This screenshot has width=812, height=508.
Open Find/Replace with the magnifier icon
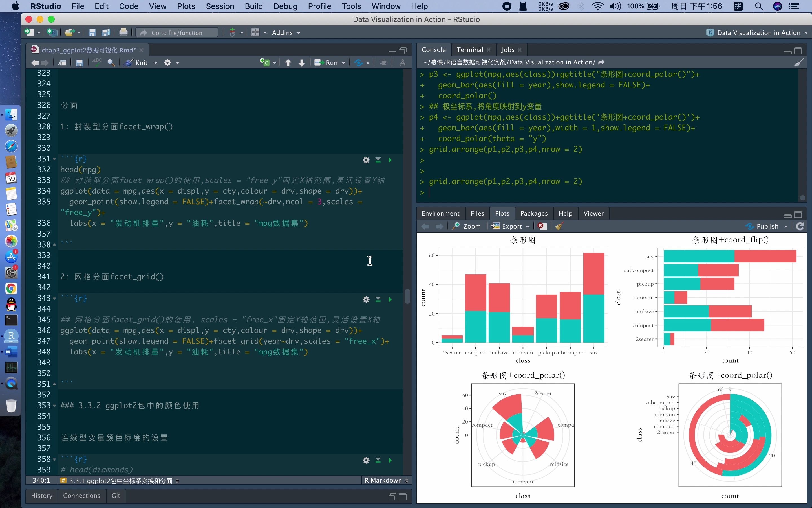(x=111, y=62)
